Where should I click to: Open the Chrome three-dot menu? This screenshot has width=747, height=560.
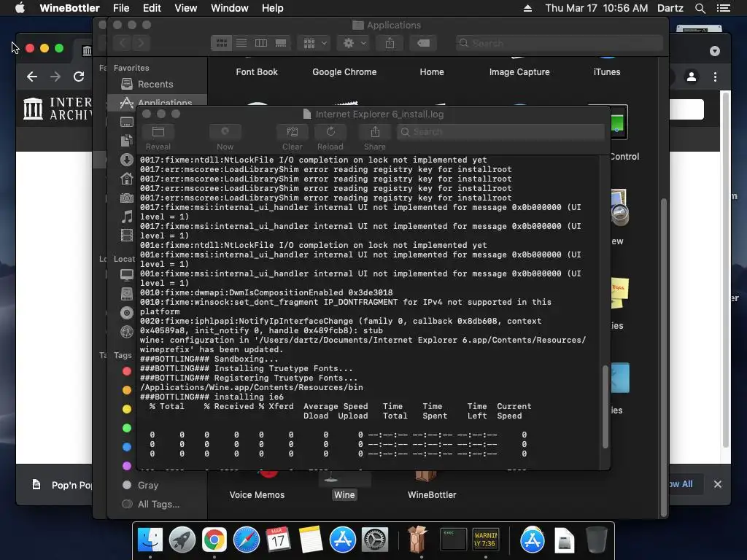point(715,77)
